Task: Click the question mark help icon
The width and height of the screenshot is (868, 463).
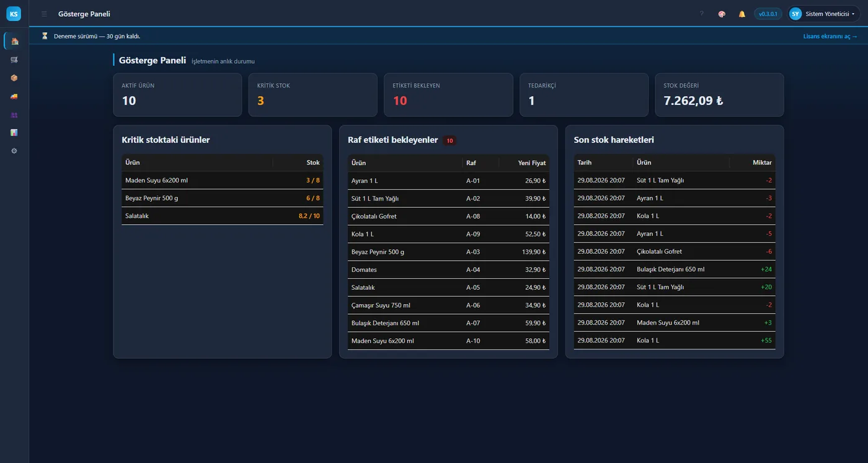Action: [702, 14]
